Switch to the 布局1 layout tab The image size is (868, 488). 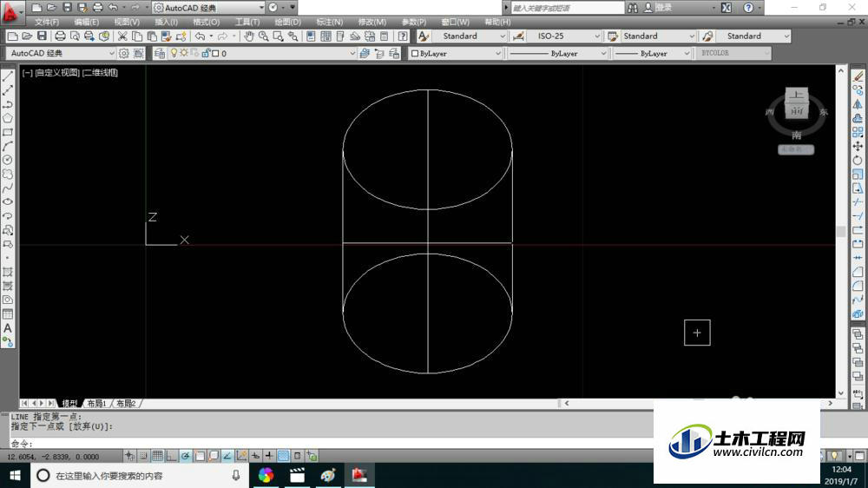[x=96, y=403]
